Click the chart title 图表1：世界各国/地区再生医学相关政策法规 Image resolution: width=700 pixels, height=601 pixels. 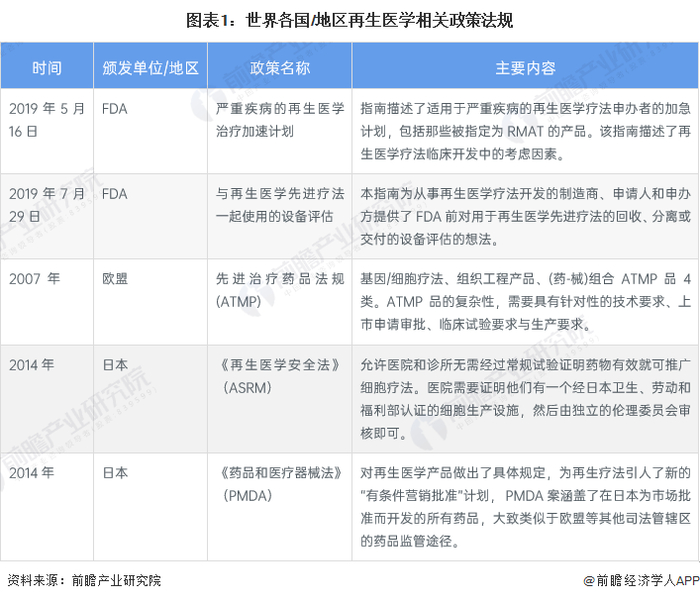349,20
